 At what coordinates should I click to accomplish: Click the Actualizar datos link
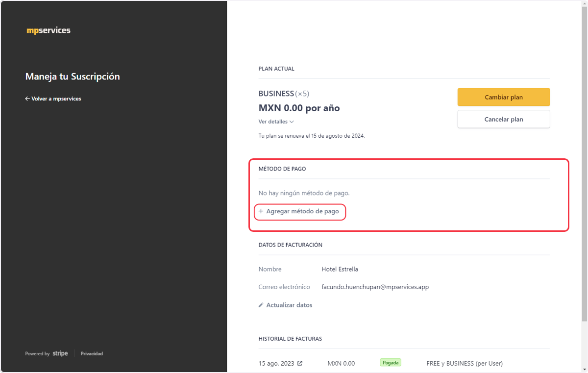285,305
